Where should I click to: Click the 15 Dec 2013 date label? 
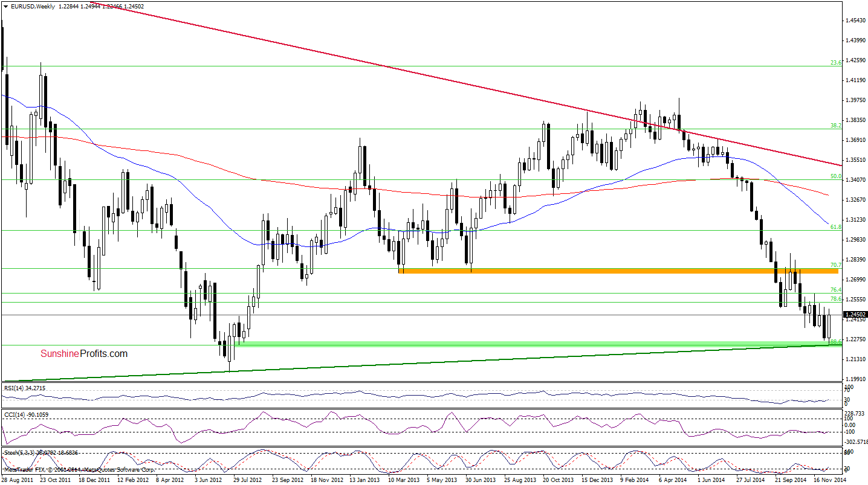pyautogui.click(x=596, y=480)
